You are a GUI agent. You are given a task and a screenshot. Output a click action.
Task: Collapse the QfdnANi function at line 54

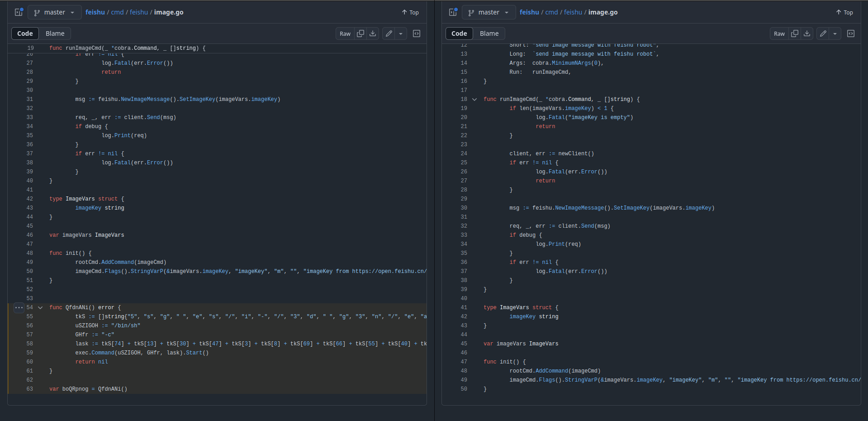[40, 307]
